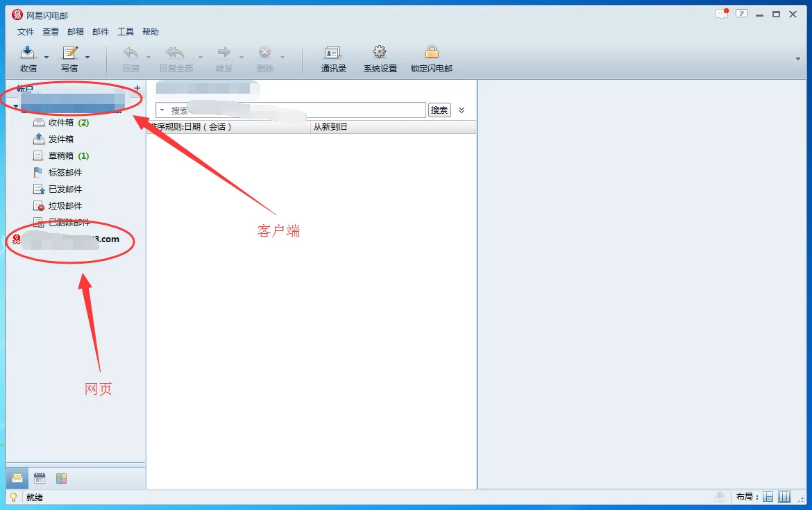Screen dimensions: 812x510
Task: Click the 从新到旧 sort order header
Action: point(393,127)
